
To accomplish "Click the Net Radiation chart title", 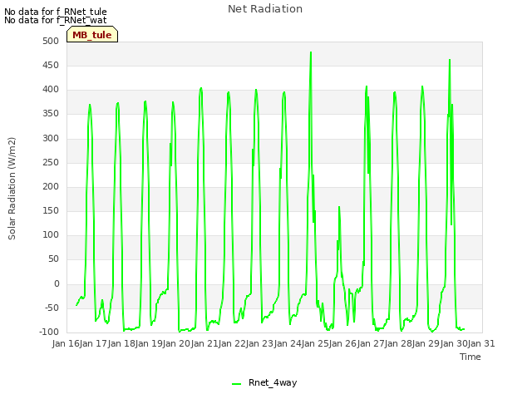I will [265, 9].
